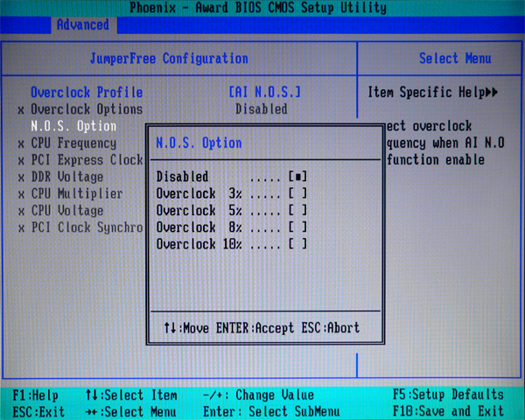This screenshot has height=420, width=525.
Task: Select the CPU Frequency row
Action: coord(73,143)
